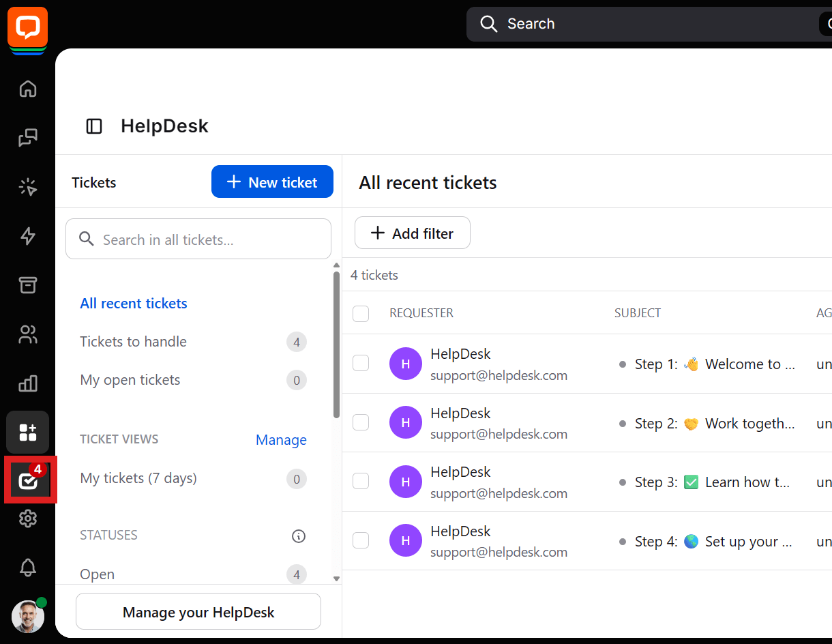Open the notifications bell icon
The width and height of the screenshot is (832, 644).
pyautogui.click(x=28, y=567)
